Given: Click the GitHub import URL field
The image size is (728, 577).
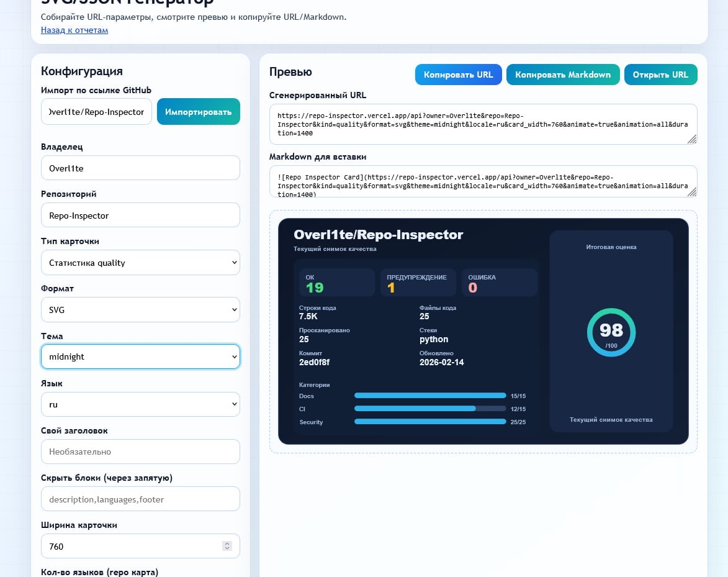Looking at the screenshot, I should pyautogui.click(x=96, y=112).
